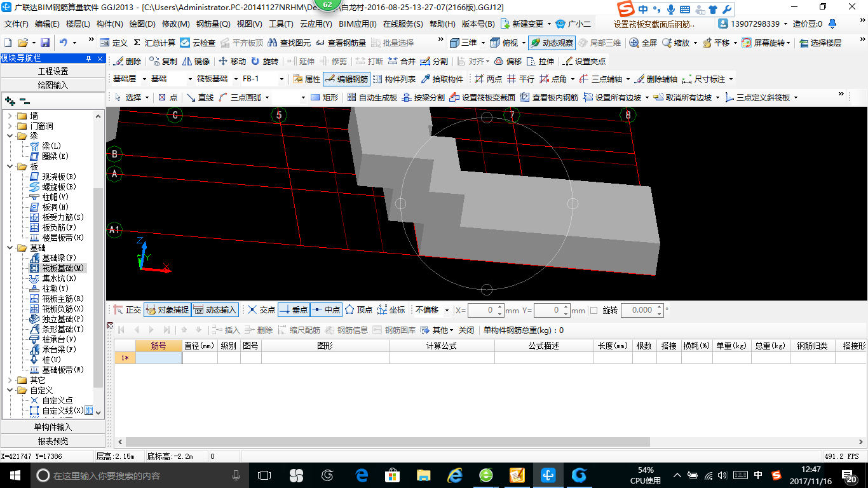The image size is (868, 488).
Task: Toggle 编辑钢筋 edit rebar mode
Action: point(346,79)
